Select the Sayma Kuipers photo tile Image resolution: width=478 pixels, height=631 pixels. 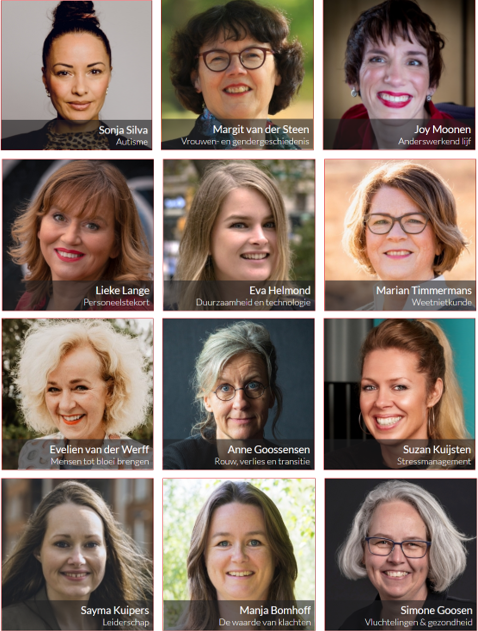tap(78, 554)
